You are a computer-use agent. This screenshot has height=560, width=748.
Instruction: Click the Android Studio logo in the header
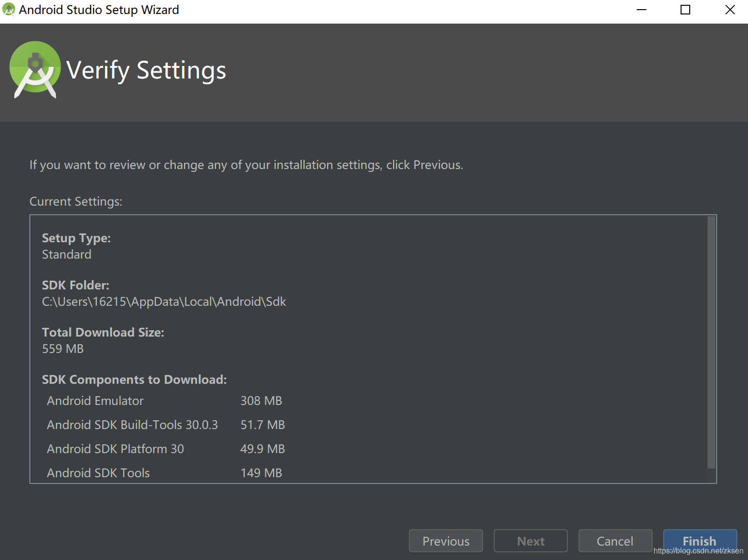tap(35, 70)
